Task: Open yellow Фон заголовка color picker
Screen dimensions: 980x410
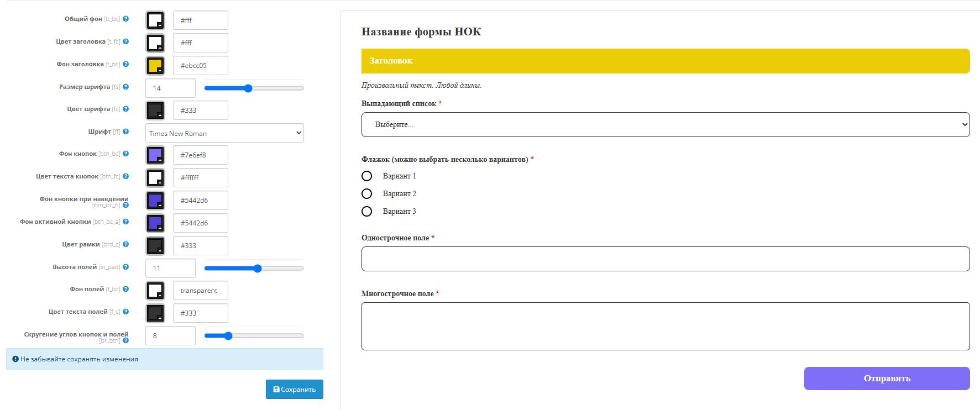Action: pos(155,66)
